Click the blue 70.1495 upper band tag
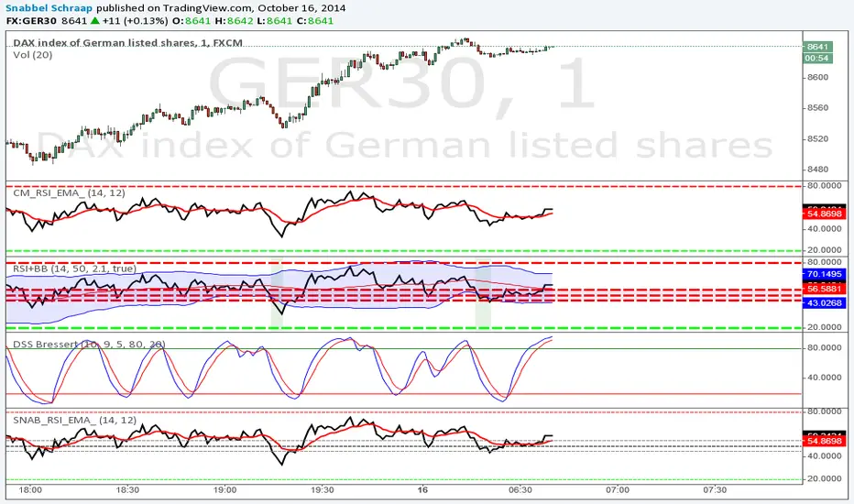Viewport: 854px width, 504px height. (824, 275)
